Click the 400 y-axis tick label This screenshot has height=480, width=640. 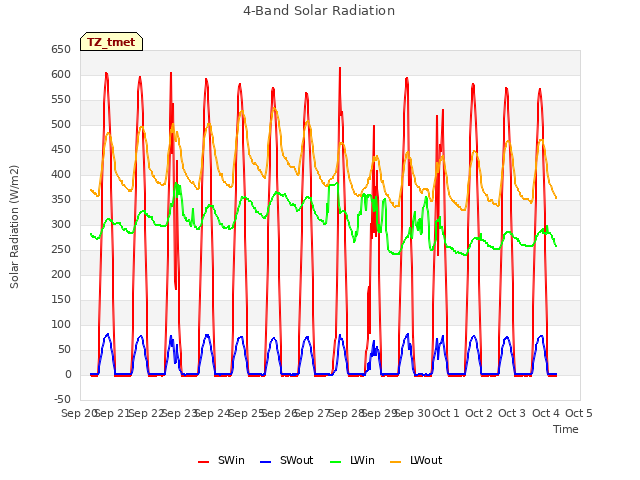click(x=61, y=175)
